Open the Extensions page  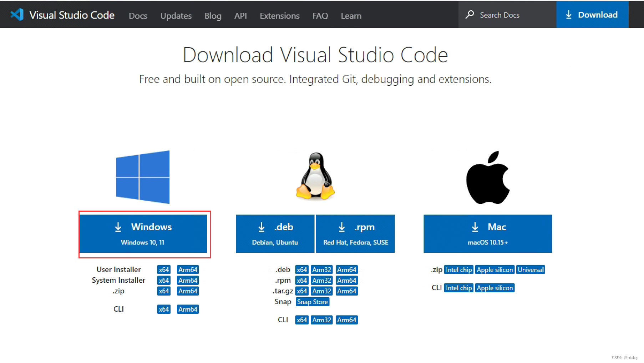click(279, 16)
